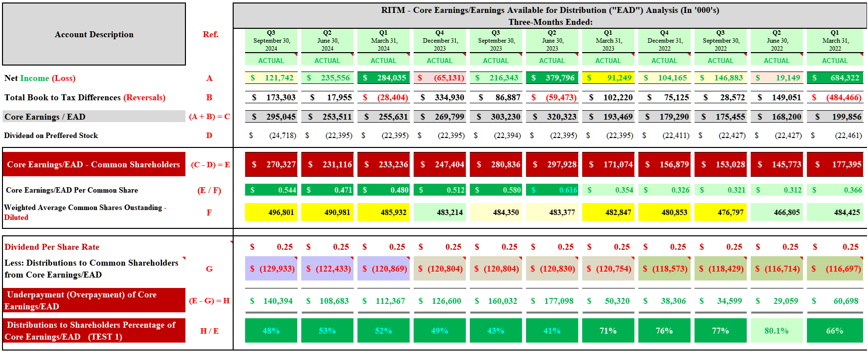This screenshot has width=868, height=355.
Task: Click core earnings value 168,200
Action: click(777, 117)
